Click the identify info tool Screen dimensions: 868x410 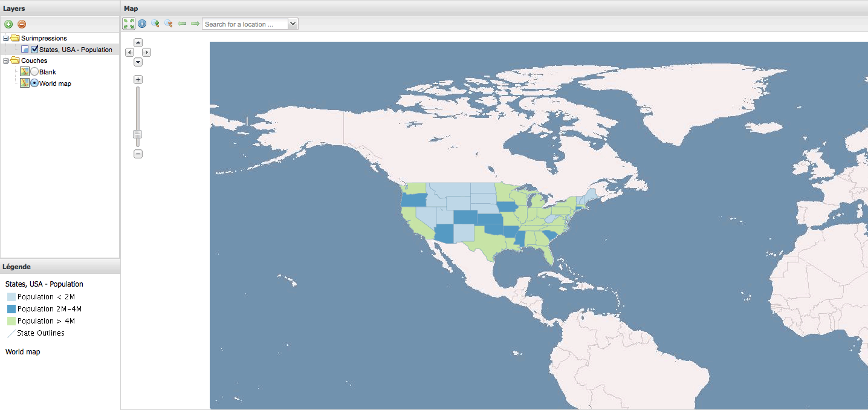point(142,24)
